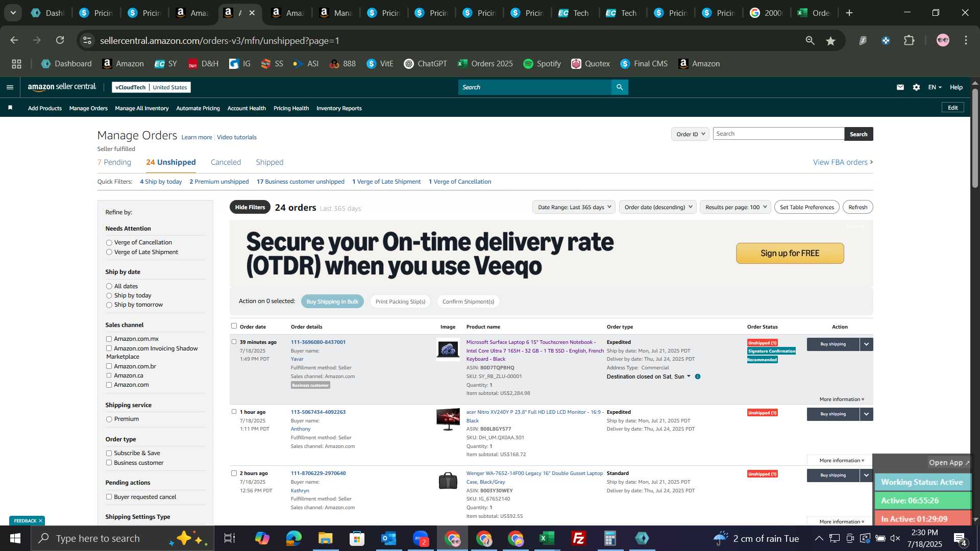The width and height of the screenshot is (980, 551).
Task: Click the Amazon Seller Central logo
Action: (x=62, y=87)
